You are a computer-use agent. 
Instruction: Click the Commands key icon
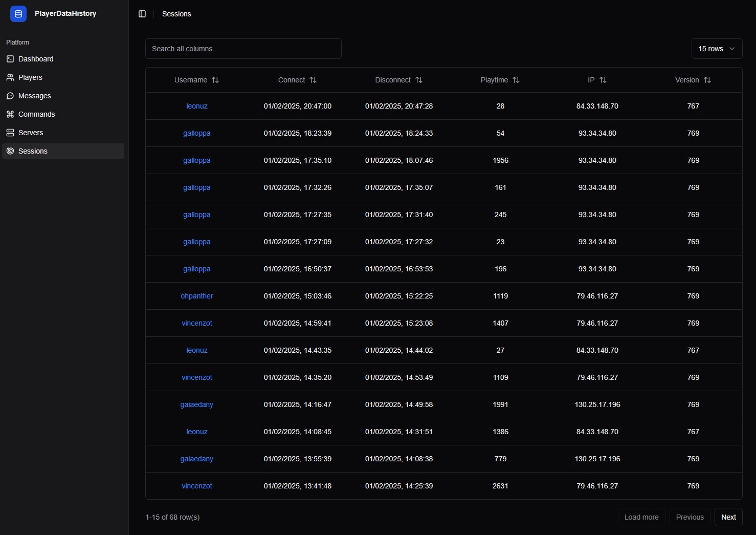point(10,114)
